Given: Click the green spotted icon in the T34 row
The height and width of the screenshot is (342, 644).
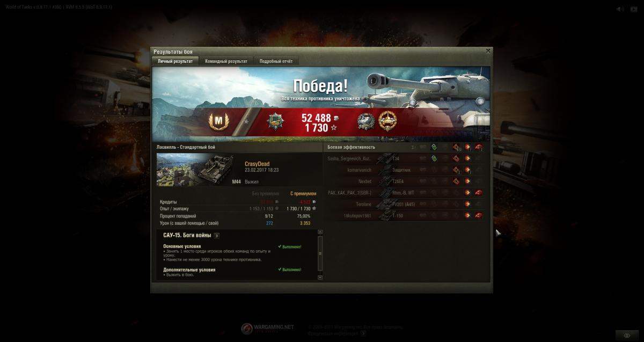Looking at the screenshot, I should [x=434, y=158].
